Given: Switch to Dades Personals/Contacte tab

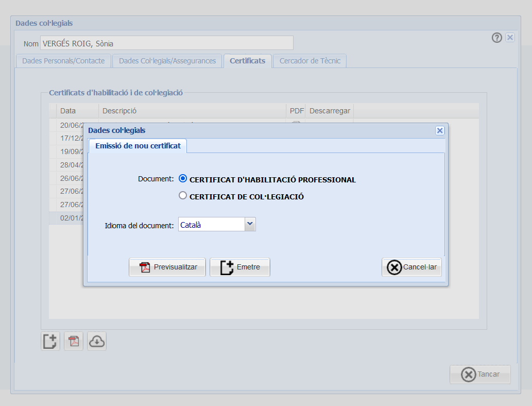Looking at the screenshot, I should pos(63,61).
